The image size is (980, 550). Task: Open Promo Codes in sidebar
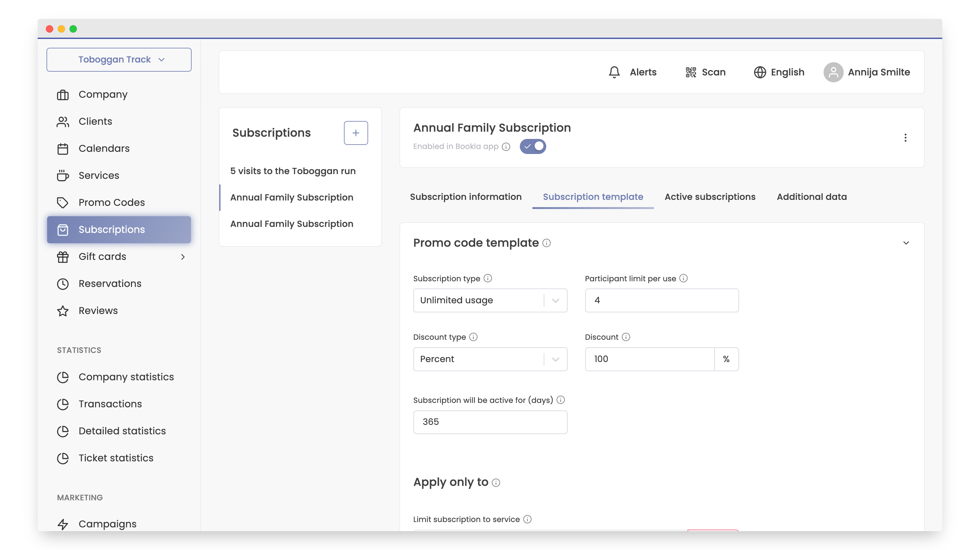[111, 202]
